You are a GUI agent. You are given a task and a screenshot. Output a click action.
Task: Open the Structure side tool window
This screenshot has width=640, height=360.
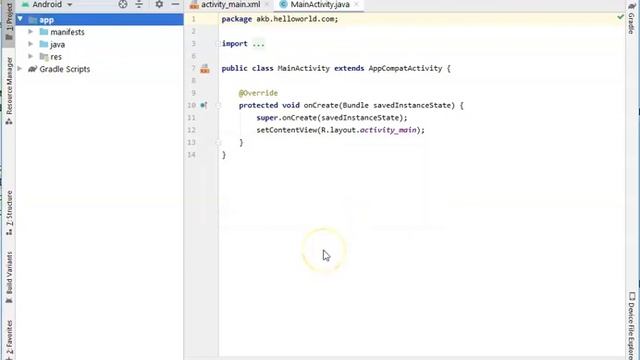click(9, 213)
